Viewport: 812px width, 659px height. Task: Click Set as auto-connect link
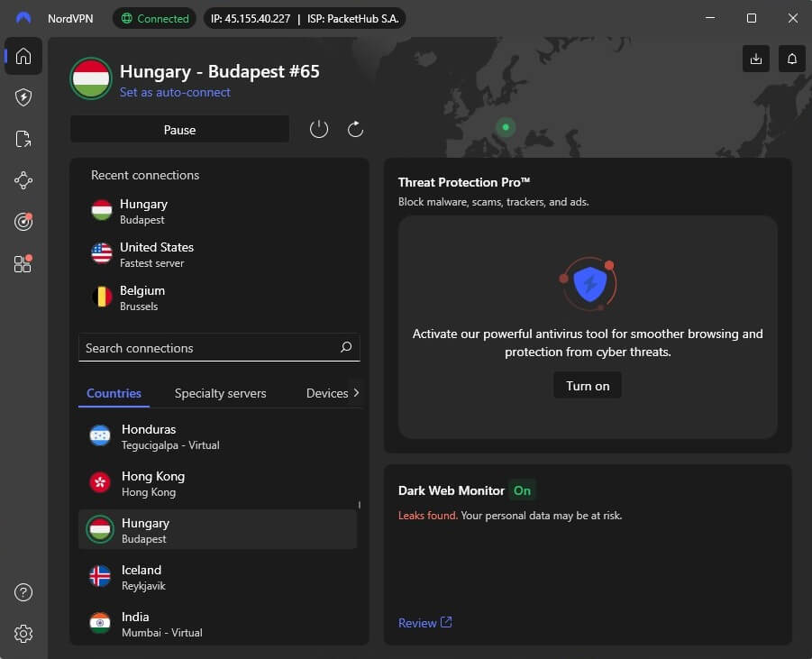[175, 92]
